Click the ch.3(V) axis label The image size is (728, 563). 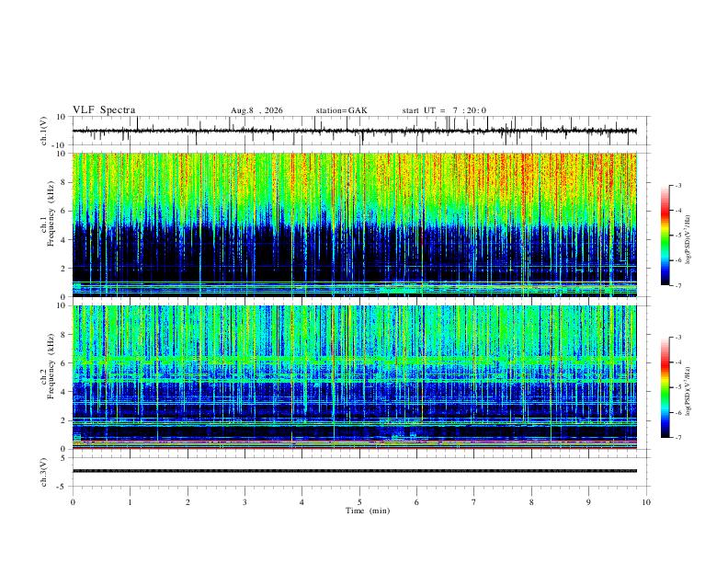(44, 472)
